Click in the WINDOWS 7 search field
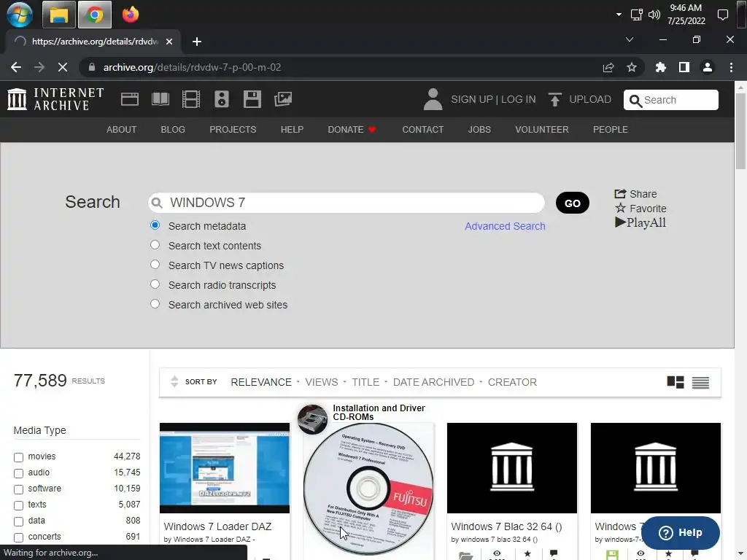Image resolution: width=747 pixels, height=560 pixels. pyautogui.click(x=347, y=203)
